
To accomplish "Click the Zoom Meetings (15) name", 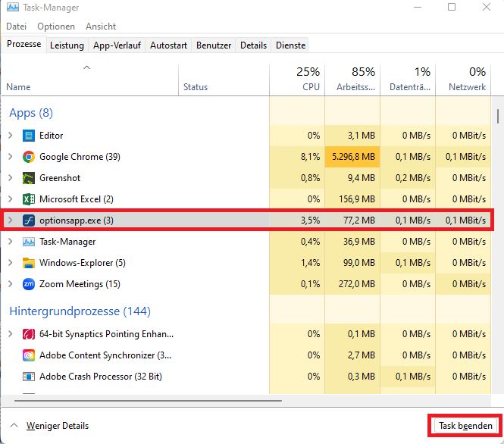I will pos(80,284).
